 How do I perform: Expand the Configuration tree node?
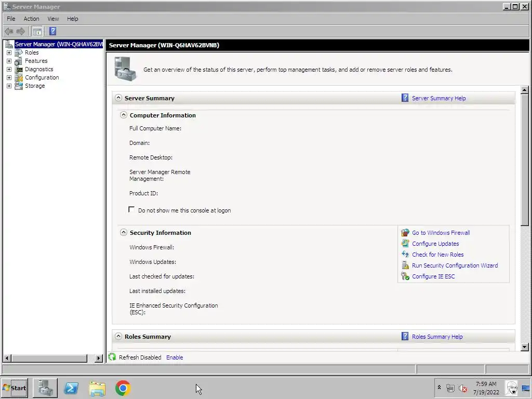click(x=9, y=78)
